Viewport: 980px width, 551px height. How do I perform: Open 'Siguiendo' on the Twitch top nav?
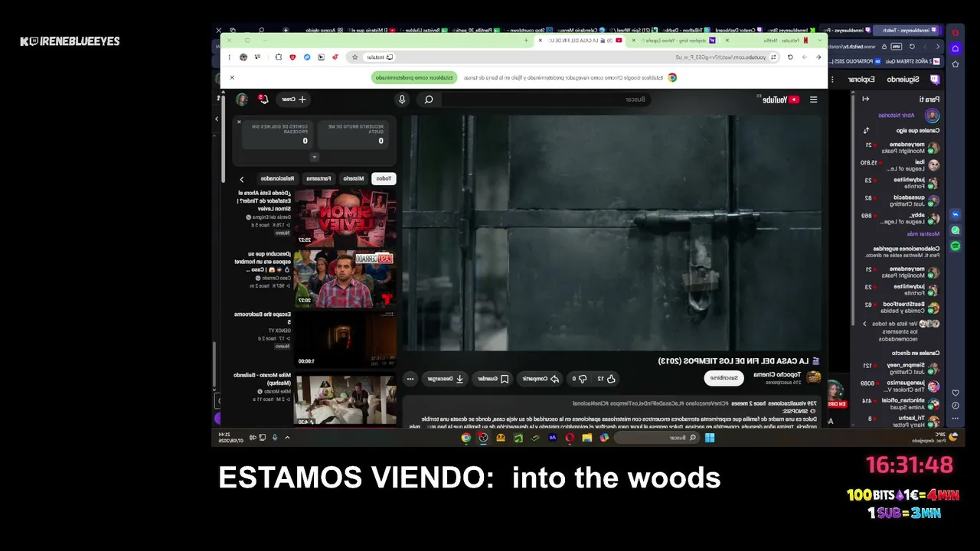pyautogui.click(x=902, y=79)
